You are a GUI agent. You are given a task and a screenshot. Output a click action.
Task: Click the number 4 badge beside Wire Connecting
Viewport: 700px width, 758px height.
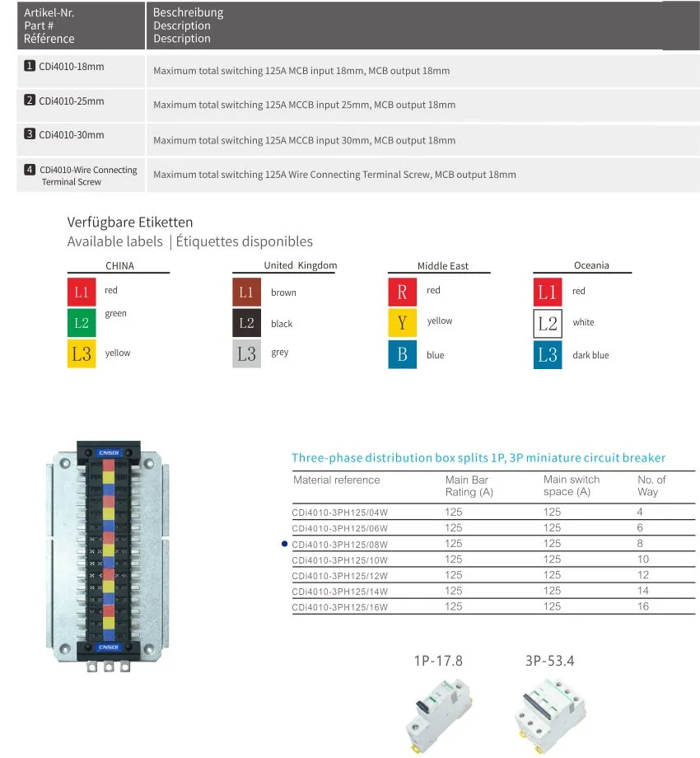(x=30, y=170)
